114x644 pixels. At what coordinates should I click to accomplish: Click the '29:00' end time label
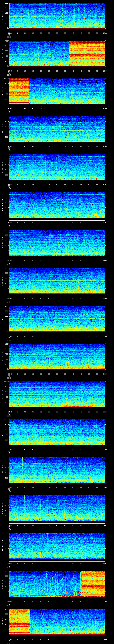coord(105,563)
